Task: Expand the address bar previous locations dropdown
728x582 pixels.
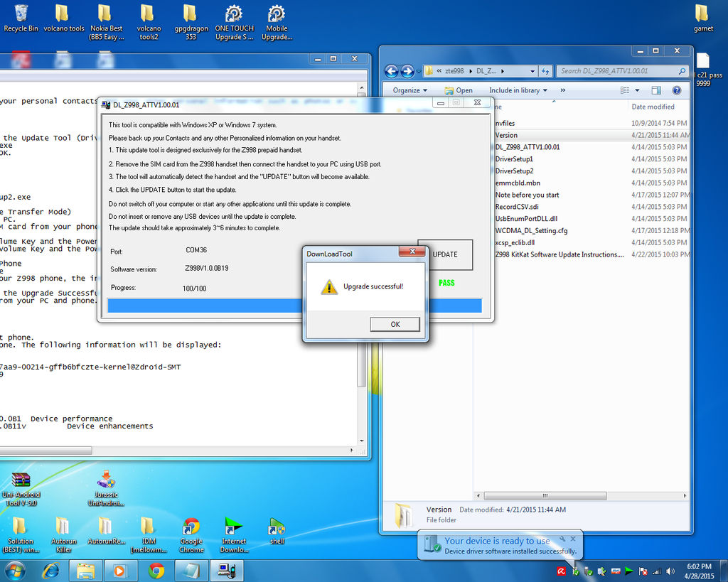Action: pyautogui.click(x=532, y=71)
